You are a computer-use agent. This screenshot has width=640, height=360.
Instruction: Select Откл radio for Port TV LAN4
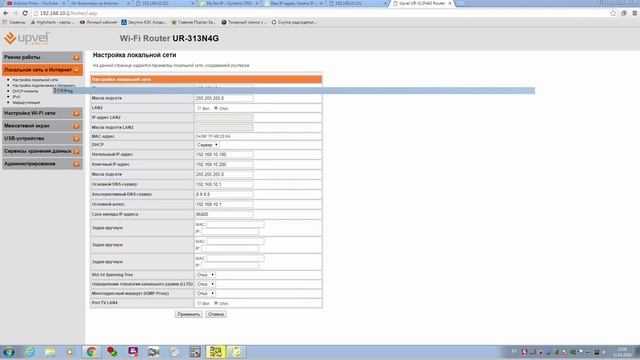tap(216, 303)
